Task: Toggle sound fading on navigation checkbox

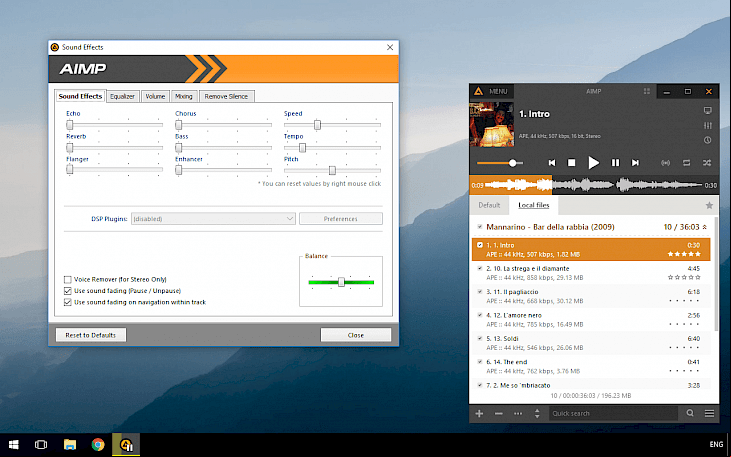Action: click(x=68, y=302)
